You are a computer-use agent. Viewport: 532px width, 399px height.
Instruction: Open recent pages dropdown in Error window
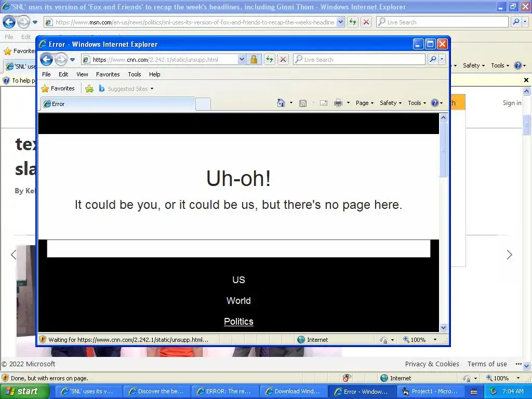pos(72,60)
